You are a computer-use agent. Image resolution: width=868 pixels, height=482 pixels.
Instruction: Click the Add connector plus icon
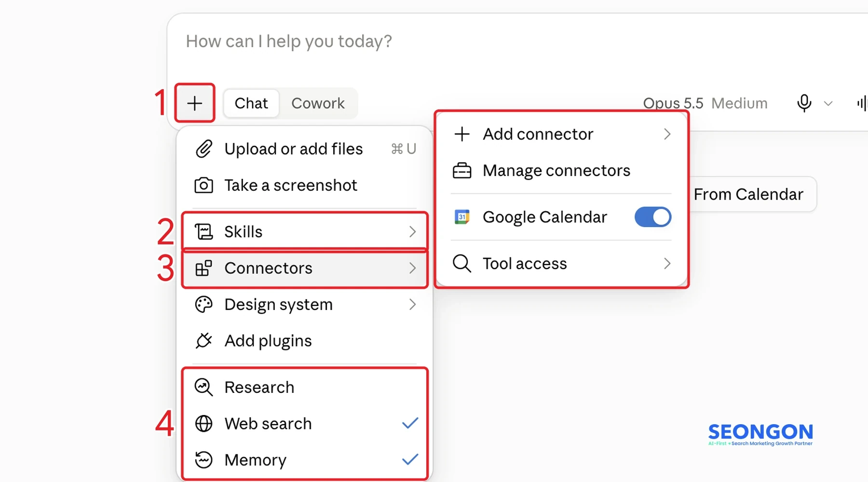[462, 134]
